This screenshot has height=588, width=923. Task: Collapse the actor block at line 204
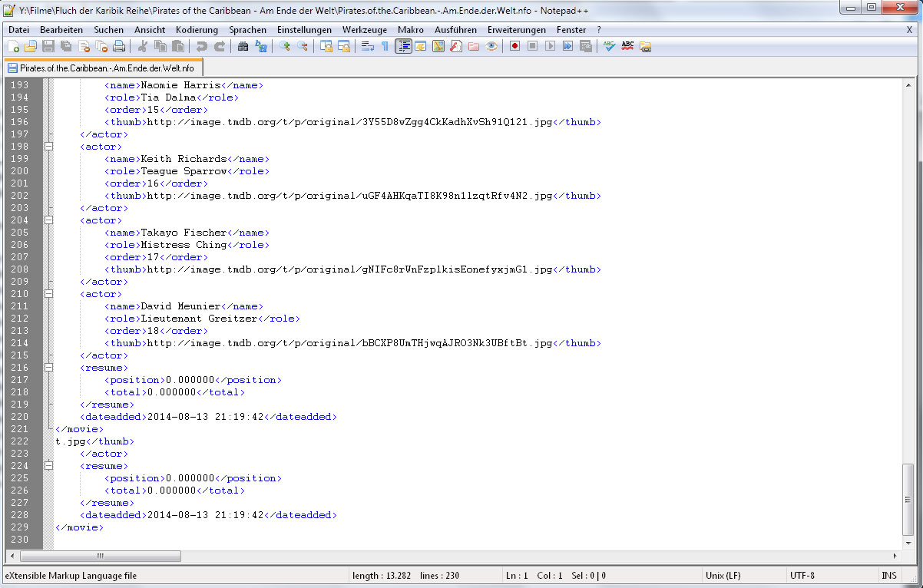click(x=48, y=220)
